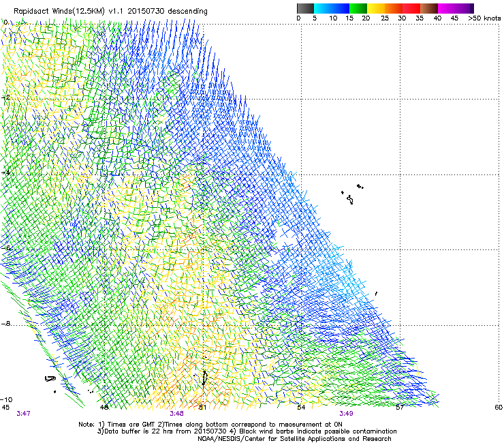Click the blue 10–15 knots color bar segment
This screenshot has height=443, width=504.
(x=341, y=8)
